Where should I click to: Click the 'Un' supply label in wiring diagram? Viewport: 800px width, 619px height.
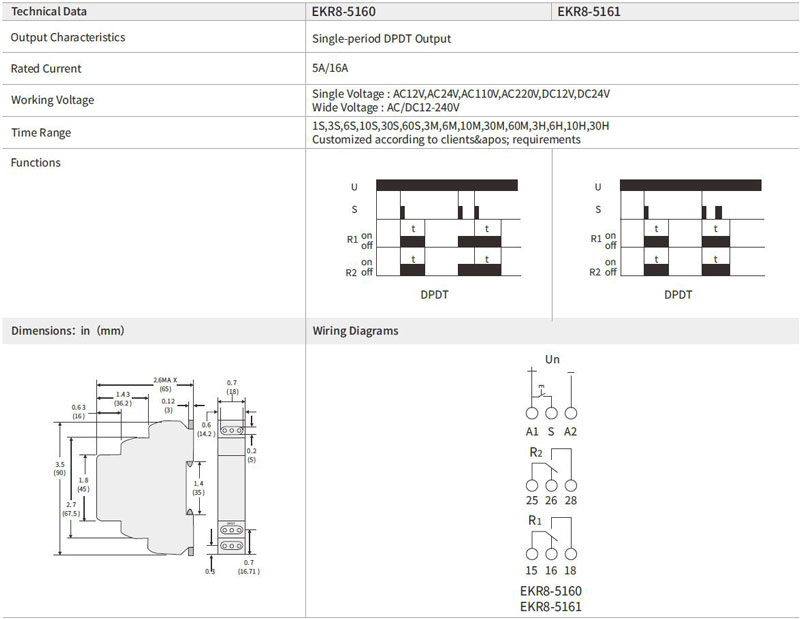552,359
